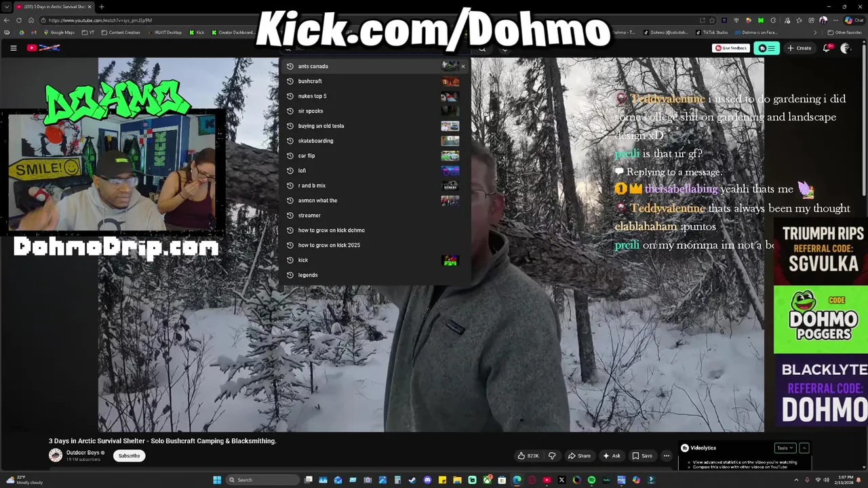868x488 pixels.
Task: Choose 'streamer' from search history
Action: click(x=374, y=216)
